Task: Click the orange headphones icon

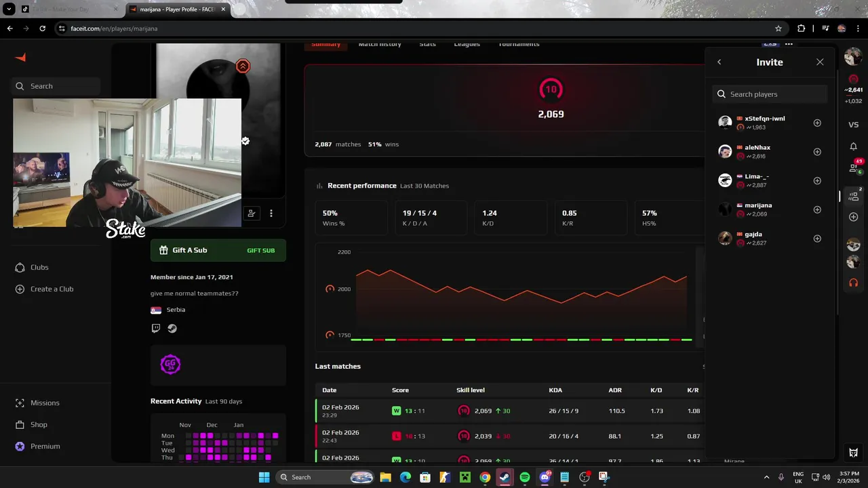Action: click(854, 283)
